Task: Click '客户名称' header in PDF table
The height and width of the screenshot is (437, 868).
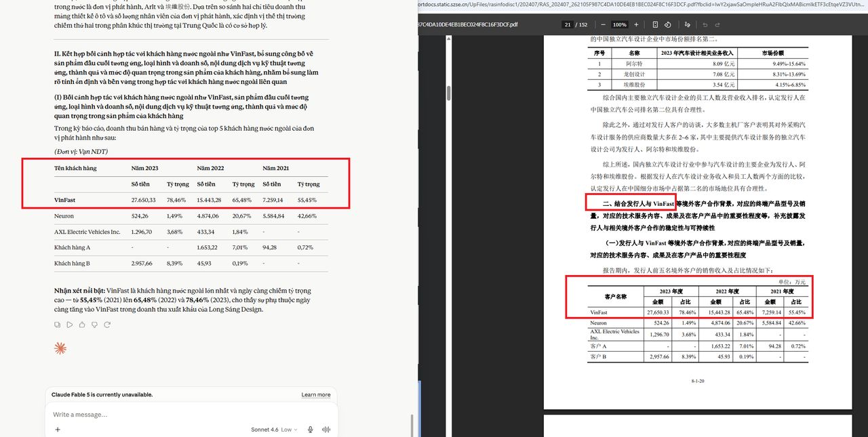Action: click(x=616, y=297)
